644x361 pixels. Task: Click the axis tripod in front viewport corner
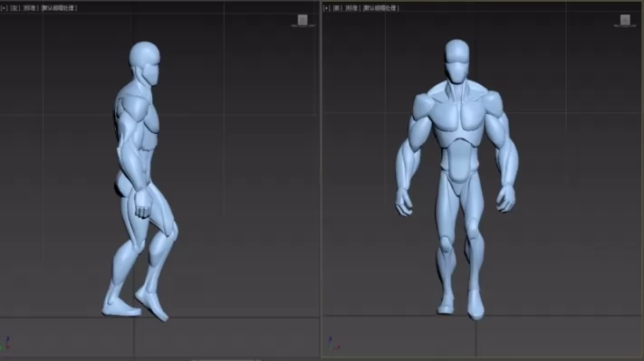[x=333, y=343]
